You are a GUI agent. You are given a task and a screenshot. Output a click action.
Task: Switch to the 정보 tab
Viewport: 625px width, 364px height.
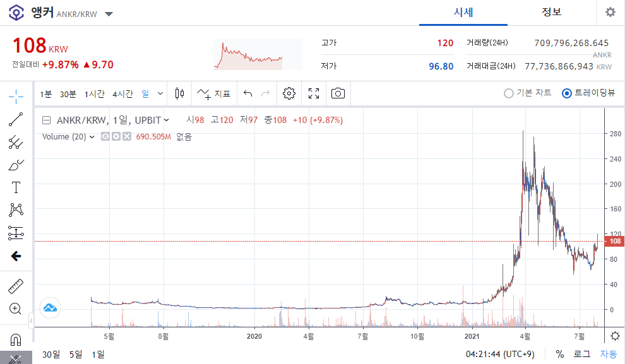pos(552,13)
